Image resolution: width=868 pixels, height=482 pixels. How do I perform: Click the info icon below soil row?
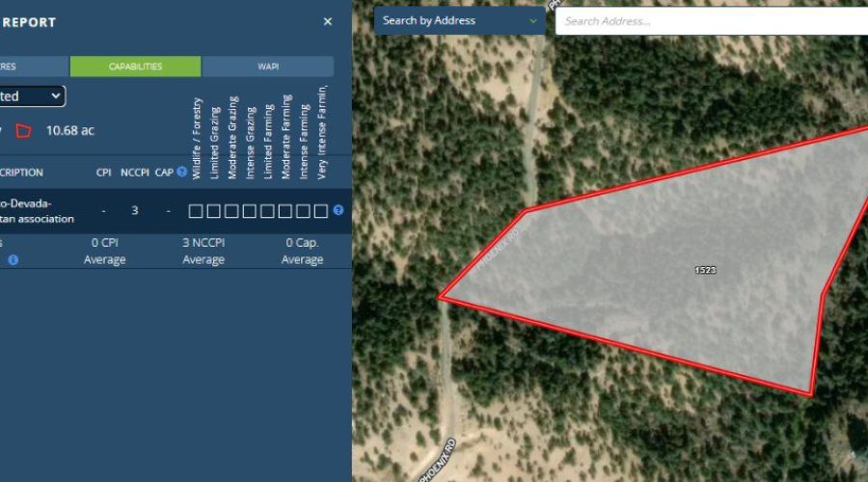click(x=14, y=259)
